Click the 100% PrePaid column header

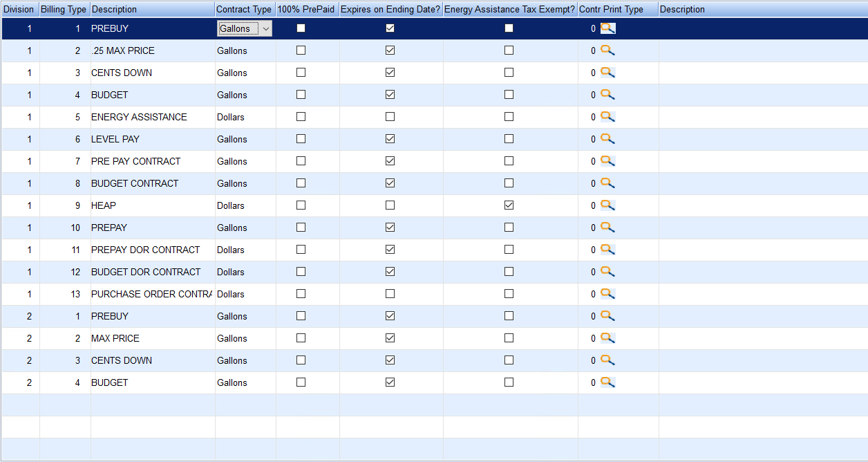307,9
